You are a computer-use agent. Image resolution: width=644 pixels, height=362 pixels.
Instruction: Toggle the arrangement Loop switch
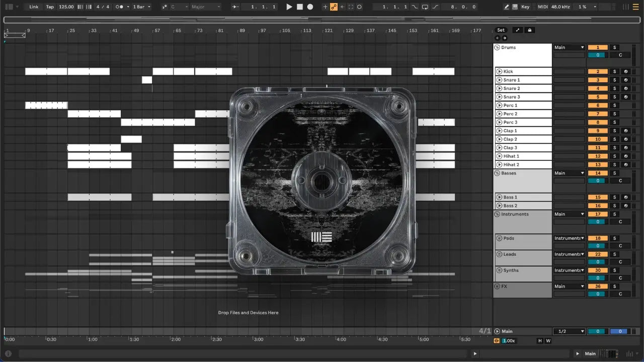pos(425,7)
